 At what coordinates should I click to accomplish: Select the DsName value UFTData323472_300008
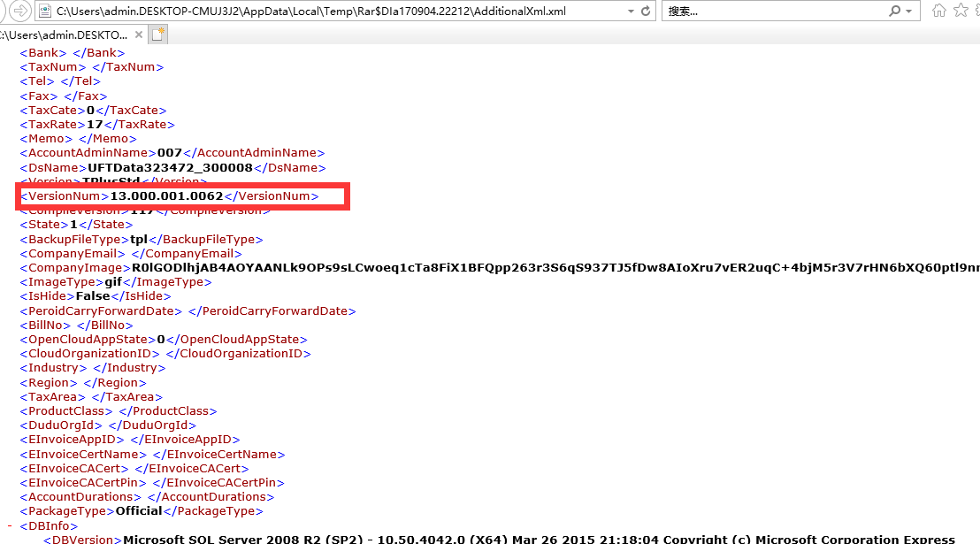click(x=170, y=167)
